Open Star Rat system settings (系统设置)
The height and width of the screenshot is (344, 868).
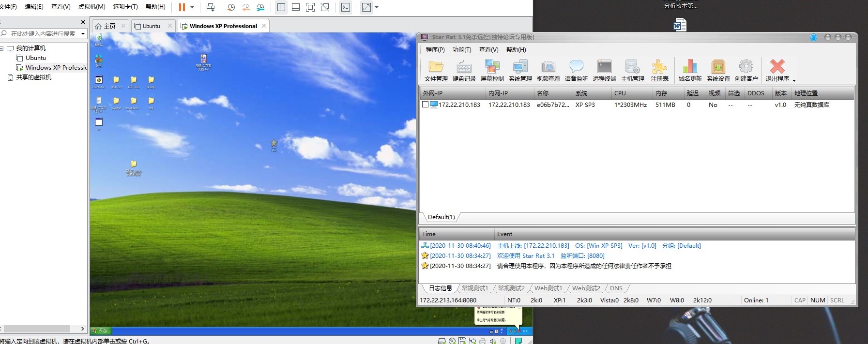point(718,71)
